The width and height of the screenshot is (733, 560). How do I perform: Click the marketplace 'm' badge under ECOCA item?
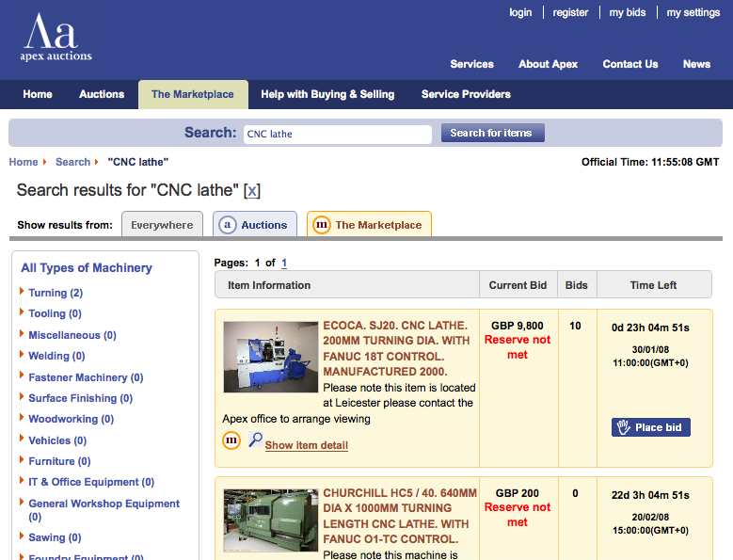231,440
